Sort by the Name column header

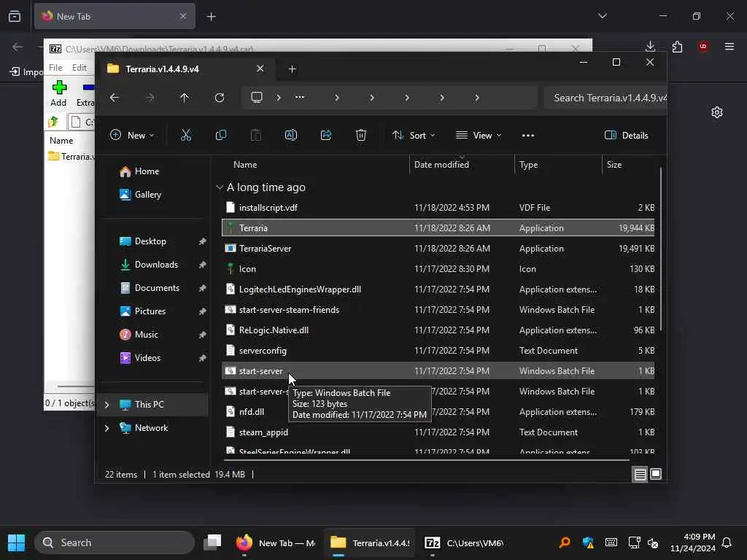tap(315, 165)
